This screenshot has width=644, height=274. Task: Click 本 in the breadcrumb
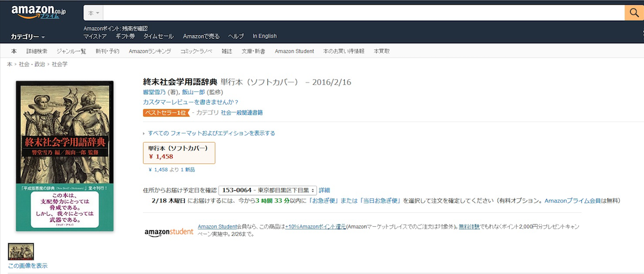[9, 65]
